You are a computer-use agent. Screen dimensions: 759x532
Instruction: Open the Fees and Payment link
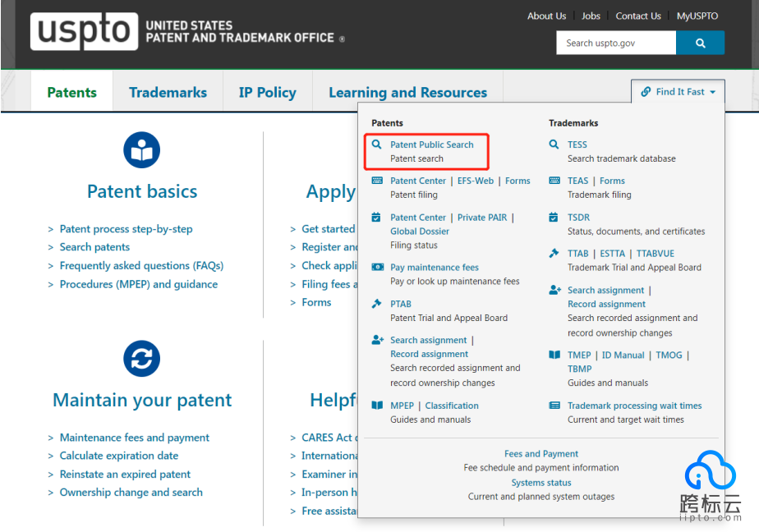click(540, 454)
